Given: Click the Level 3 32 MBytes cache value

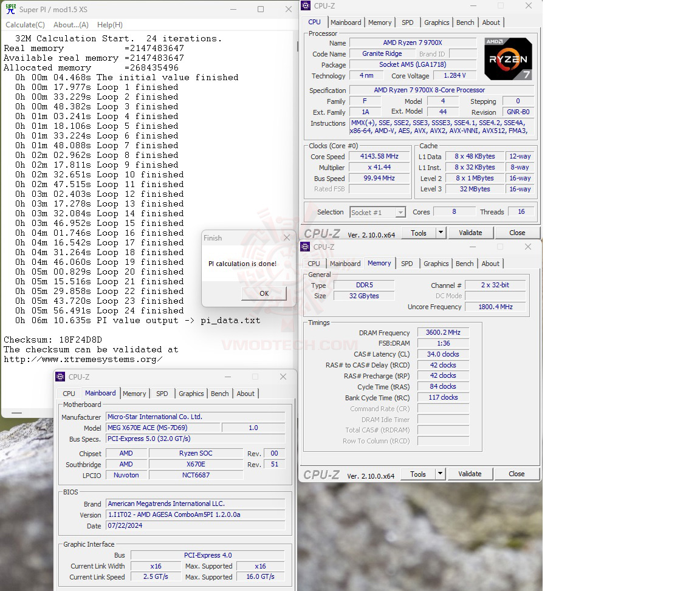Looking at the screenshot, I should (x=475, y=190).
